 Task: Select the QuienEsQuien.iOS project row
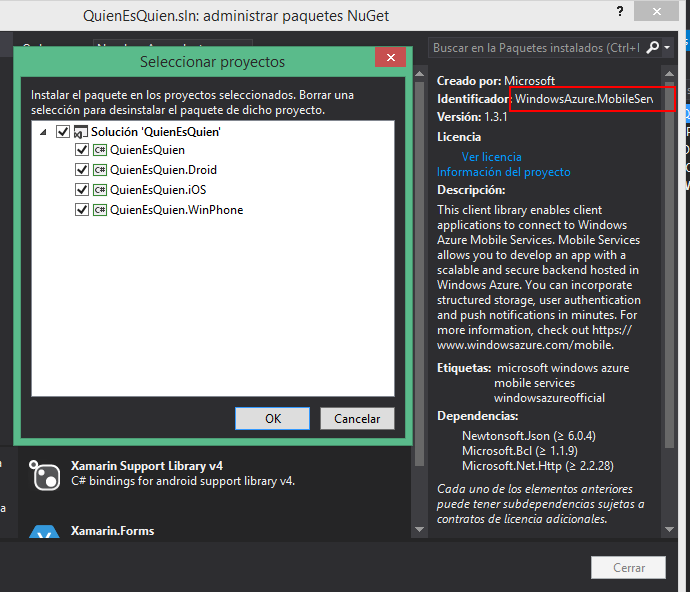pyautogui.click(x=158, y=190)
